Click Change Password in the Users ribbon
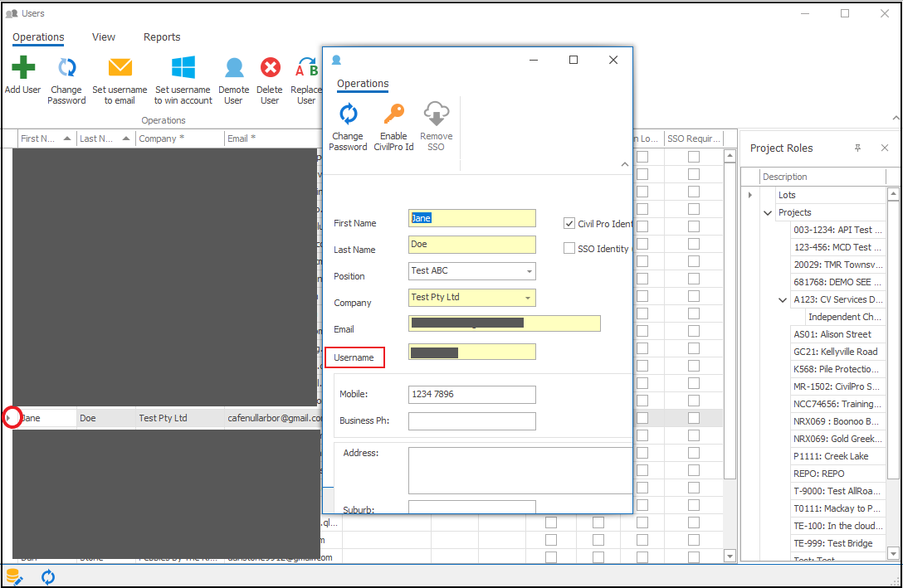 click(x=66, y=68)
